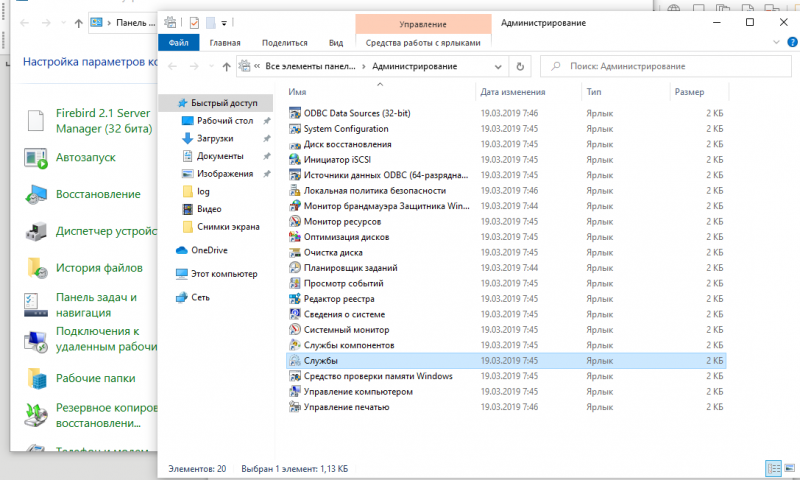This screenshot has width=800, height=480.
Task: Open Редактор реестра shortcut
Action: (x=339, y=298)
